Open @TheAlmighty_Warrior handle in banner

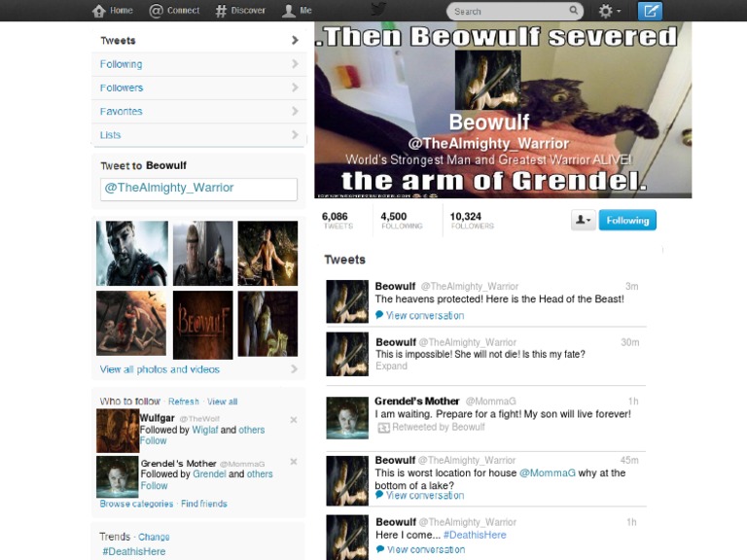[x=488, y=143]
